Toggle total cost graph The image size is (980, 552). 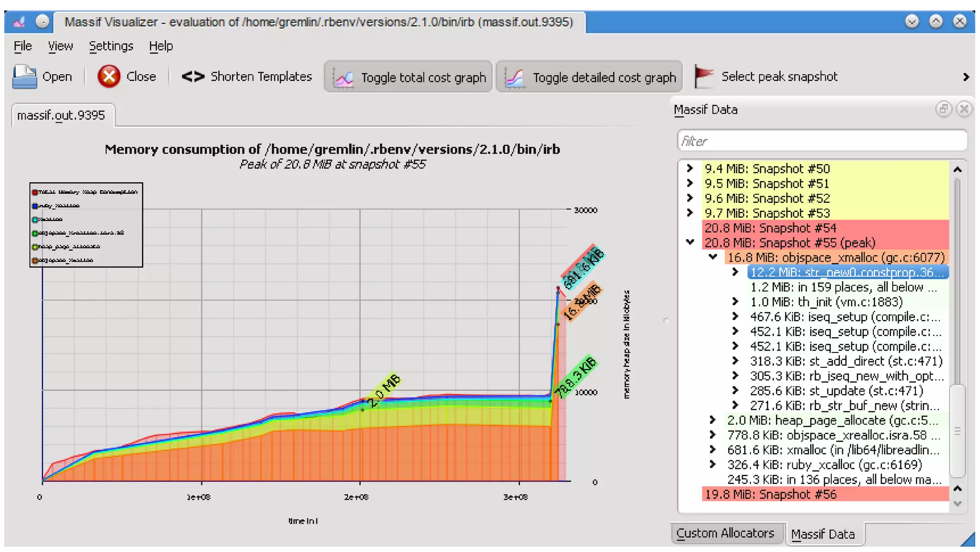tap(408, 77)
